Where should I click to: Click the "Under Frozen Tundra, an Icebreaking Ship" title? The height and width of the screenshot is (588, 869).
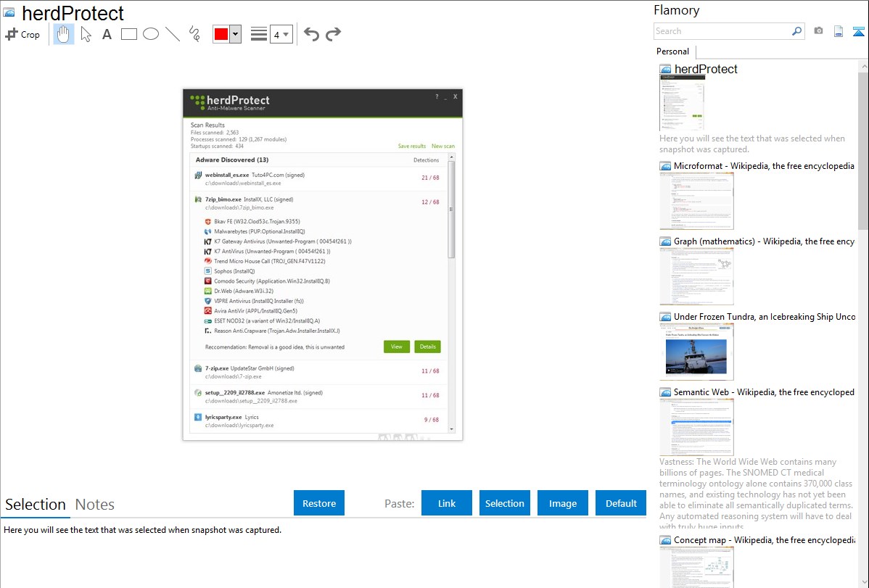click(x=765, y=317)
